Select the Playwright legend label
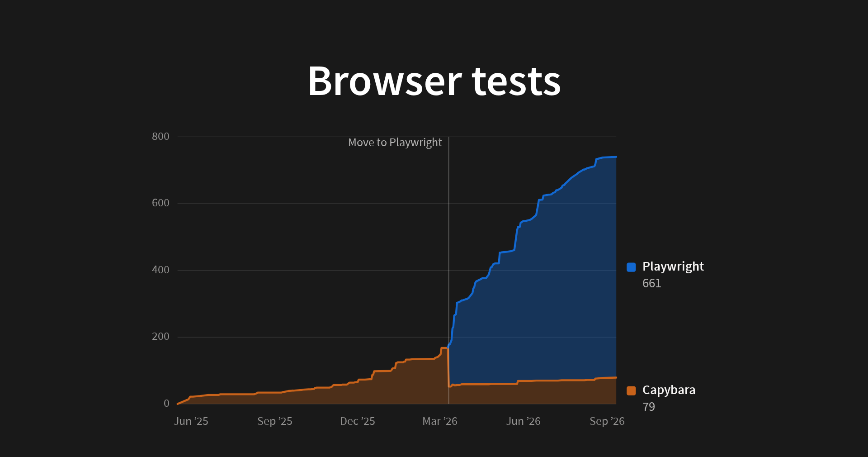This screenshot has width=868, height=457. click(x=673, y=267)
